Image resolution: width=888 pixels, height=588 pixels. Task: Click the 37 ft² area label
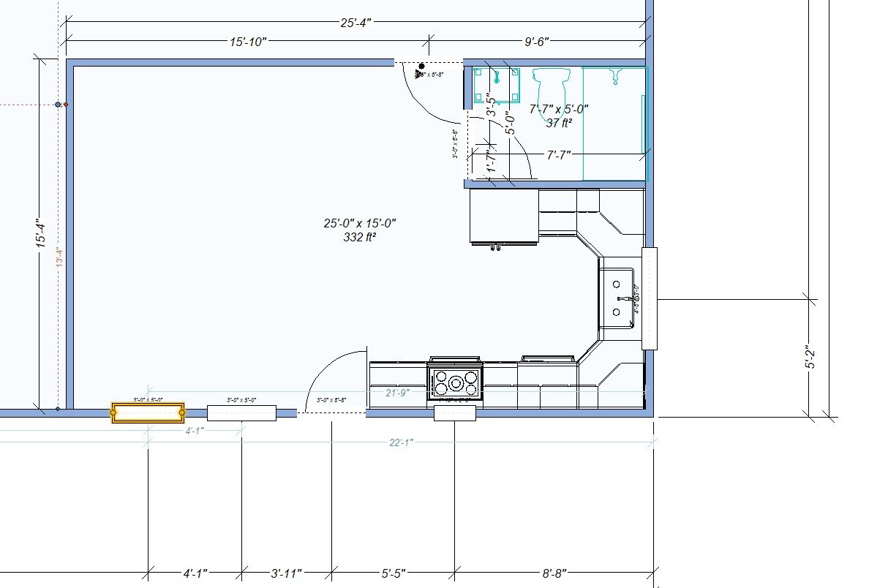[x=559, y=123]
